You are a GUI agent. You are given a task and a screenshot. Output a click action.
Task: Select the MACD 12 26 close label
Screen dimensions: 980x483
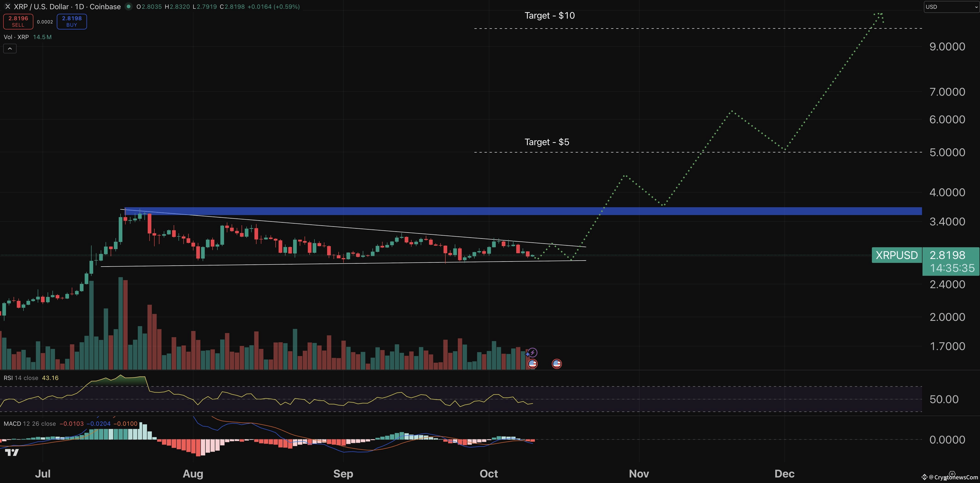click(30, 424)
